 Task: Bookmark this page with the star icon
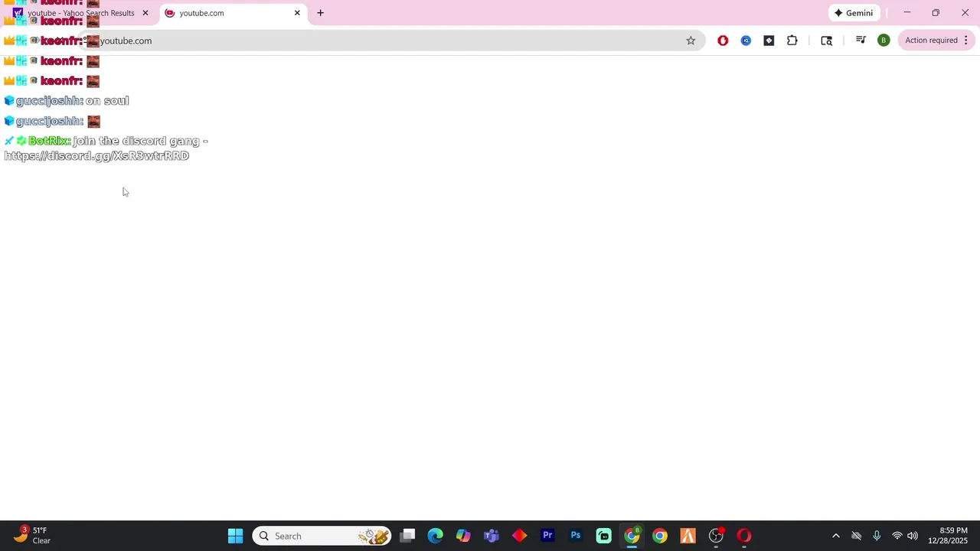pos(691,41)
